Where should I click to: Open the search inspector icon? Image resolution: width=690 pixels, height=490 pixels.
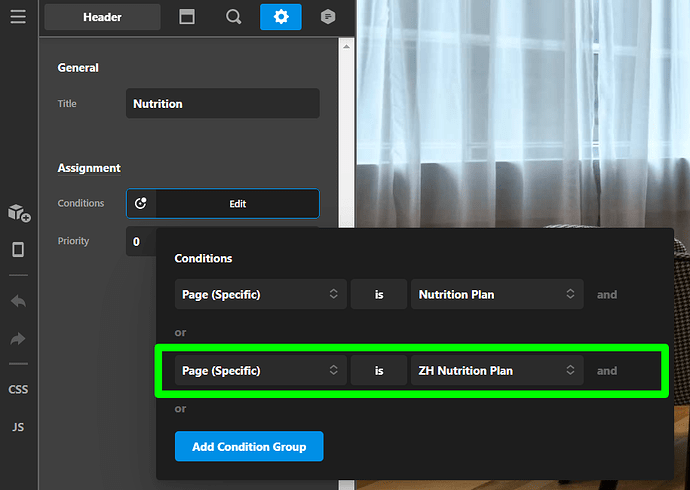tap(234, 17)
